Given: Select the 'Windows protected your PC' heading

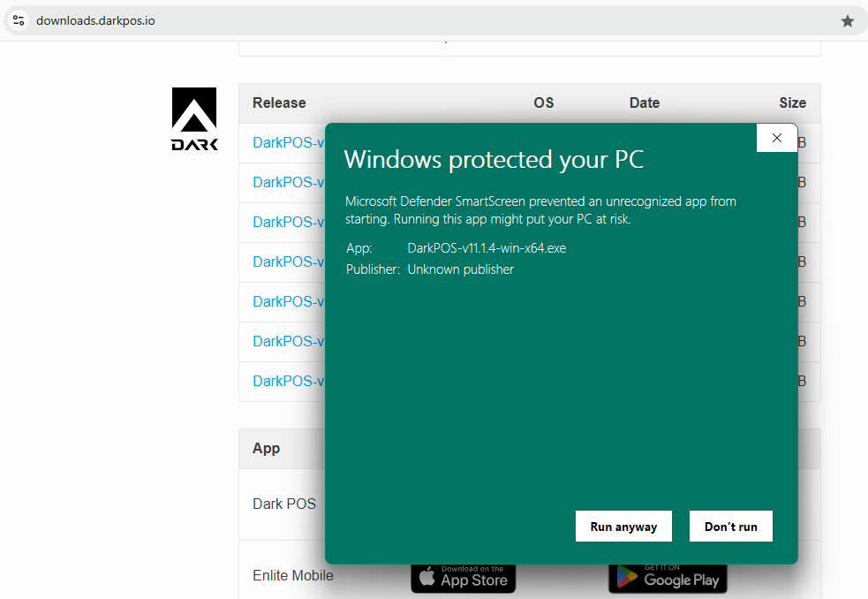Looking at the screenshot, I should (x=494, y=160).
